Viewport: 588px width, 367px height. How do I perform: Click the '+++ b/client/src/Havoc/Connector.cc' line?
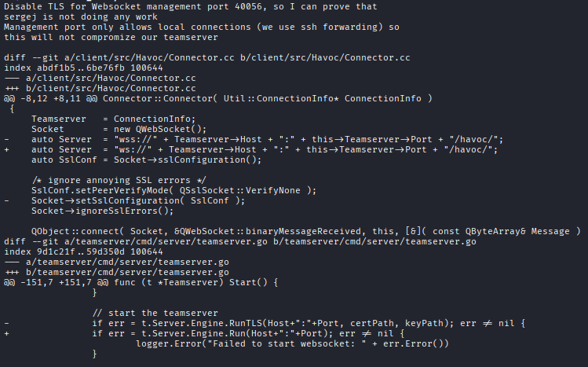coord(100,88)
